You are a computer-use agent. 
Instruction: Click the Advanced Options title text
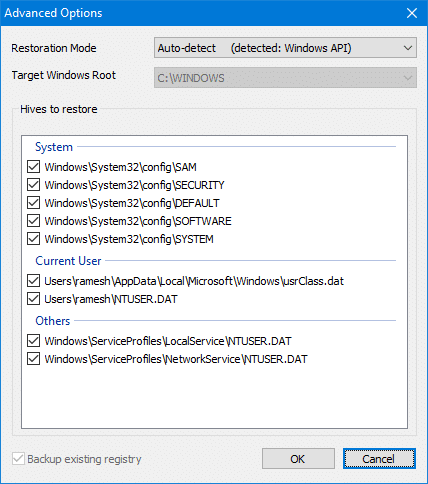coord(53,13)
